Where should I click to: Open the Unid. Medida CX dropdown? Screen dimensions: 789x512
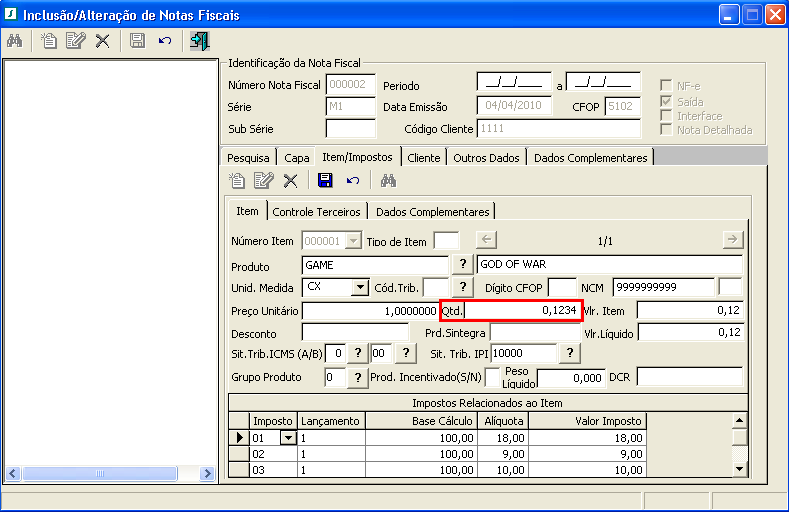pyautogui.click(x=360, y=288)
